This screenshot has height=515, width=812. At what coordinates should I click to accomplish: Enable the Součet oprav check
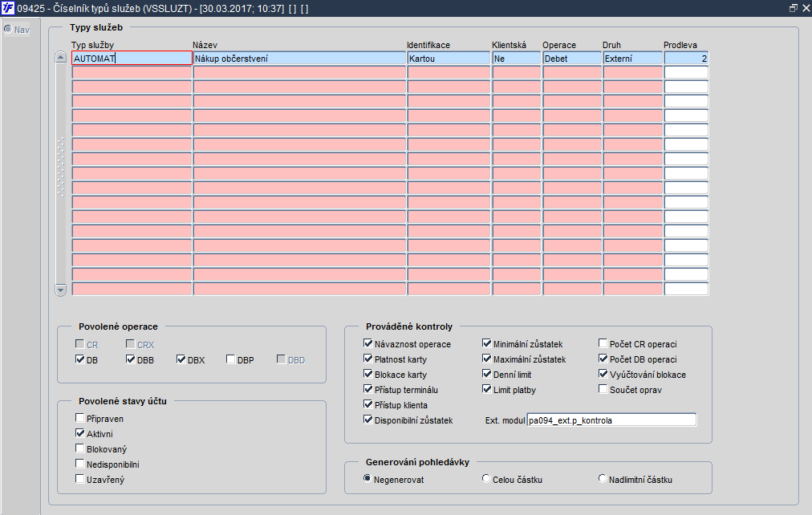[603, 389]
